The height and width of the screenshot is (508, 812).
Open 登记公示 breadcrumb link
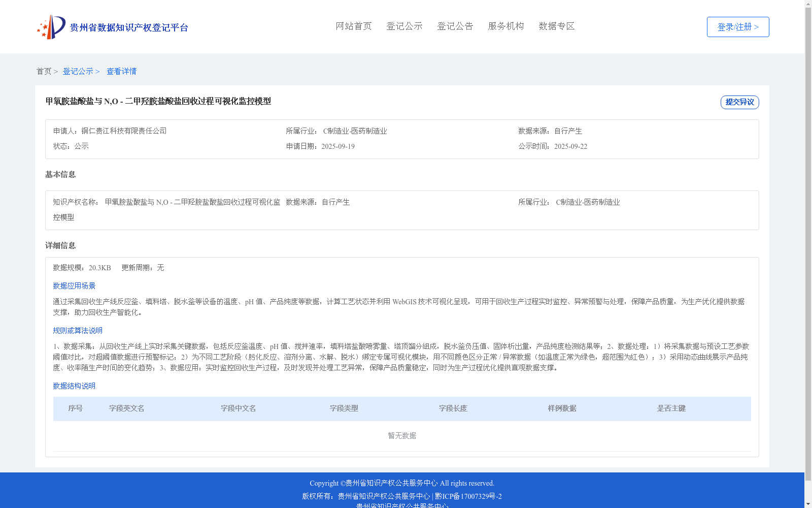tap(78, 71)
